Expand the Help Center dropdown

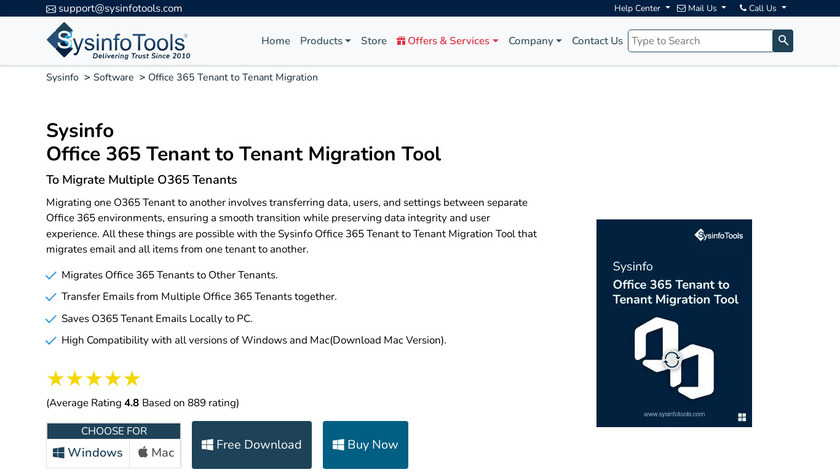coord(642,8)
